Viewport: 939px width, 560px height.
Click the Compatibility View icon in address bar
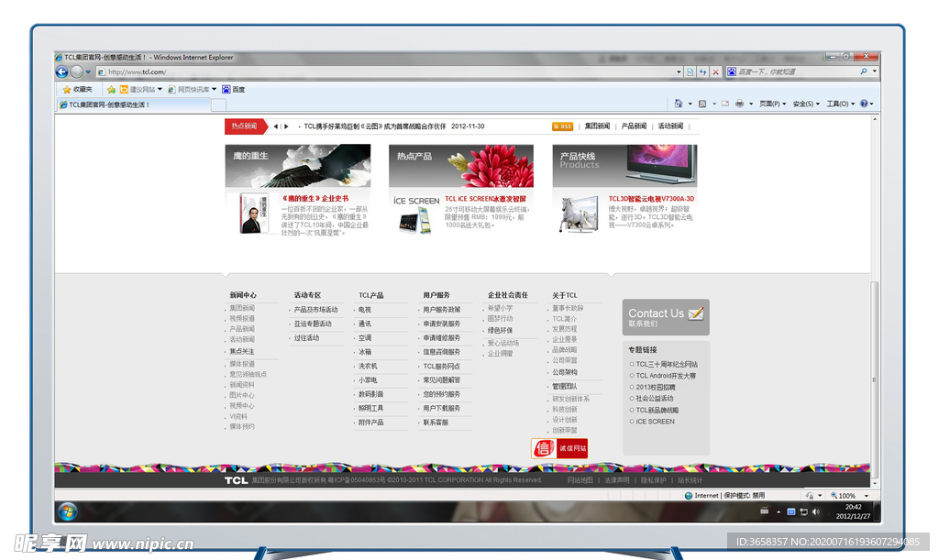point(690,71)
